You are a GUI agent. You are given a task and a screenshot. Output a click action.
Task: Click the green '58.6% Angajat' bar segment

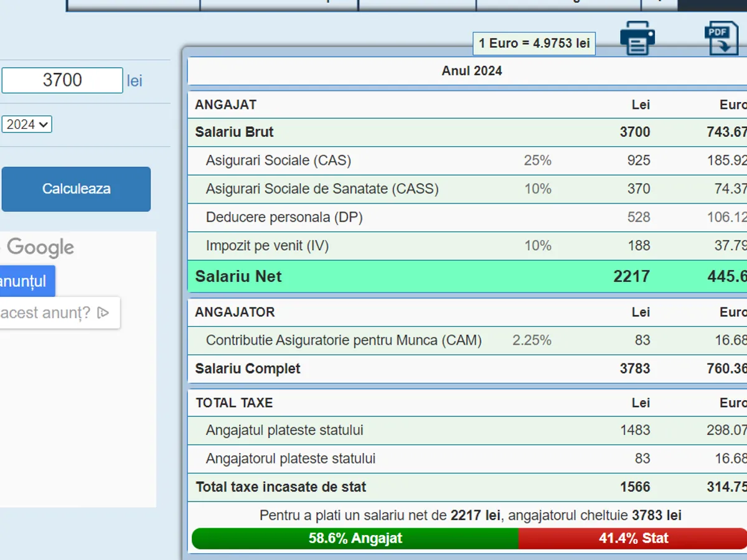point(355,538)
